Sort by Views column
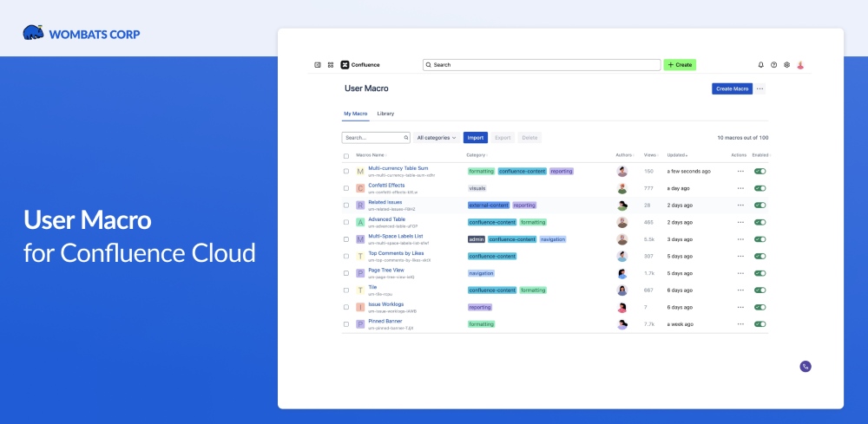 [x=651, y=155]
